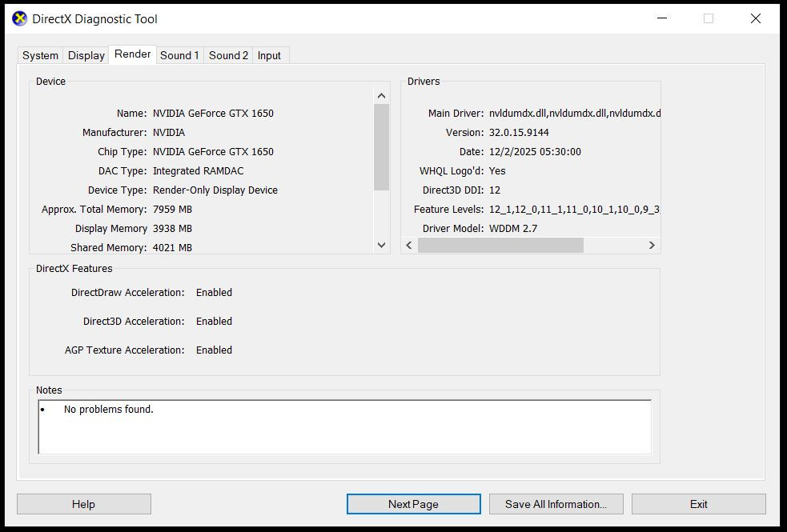The width and height of the screenshot is (787, 532).
Task: Click 'Render-Only Display Device' value
Action: (215, 190)
